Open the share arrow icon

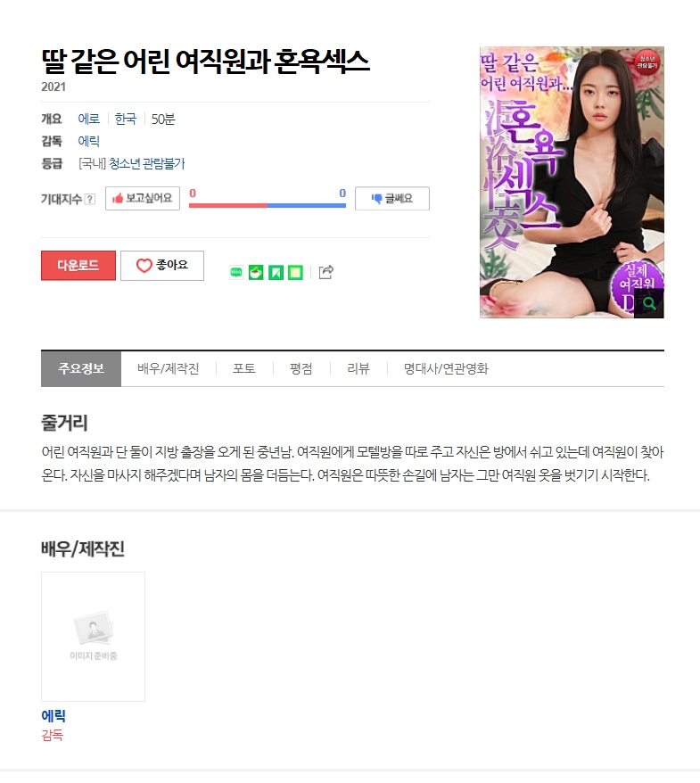point(326,272)
